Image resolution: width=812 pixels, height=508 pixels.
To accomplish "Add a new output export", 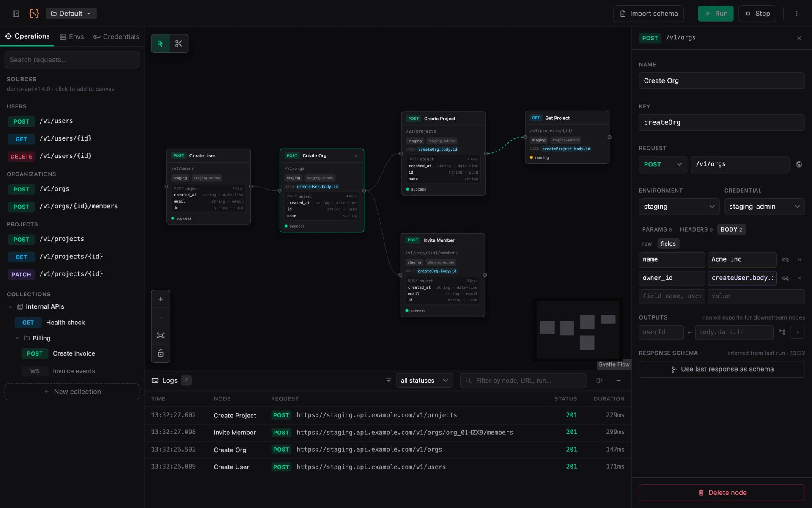I will tap(798, 332).
